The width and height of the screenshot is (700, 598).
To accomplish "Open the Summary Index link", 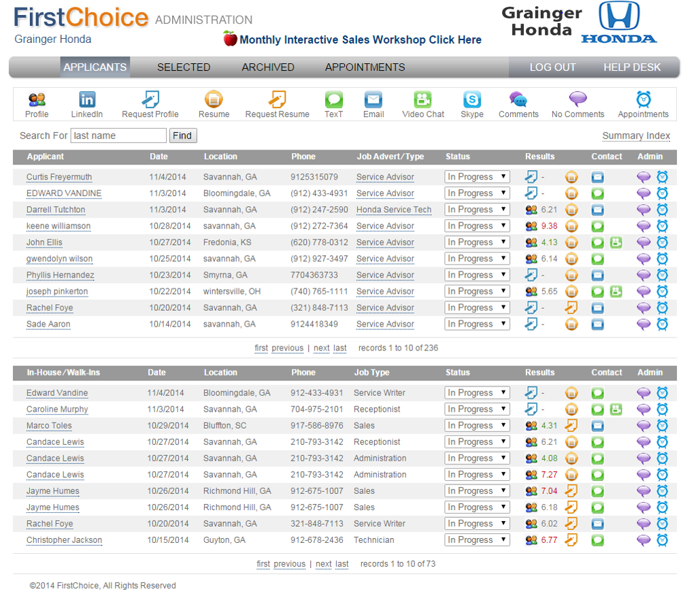I will (x=635, y=136).
